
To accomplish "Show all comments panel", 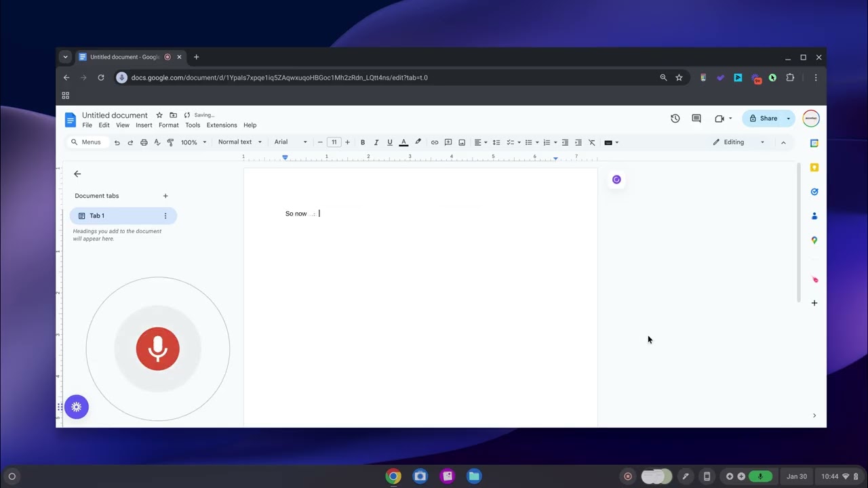I will tap(696, 119).
